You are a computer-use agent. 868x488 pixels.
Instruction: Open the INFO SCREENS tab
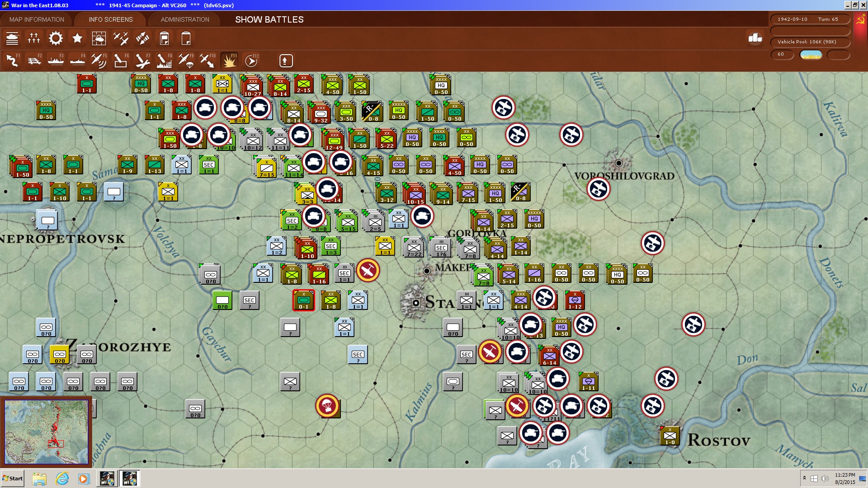[x=111, y=19]
